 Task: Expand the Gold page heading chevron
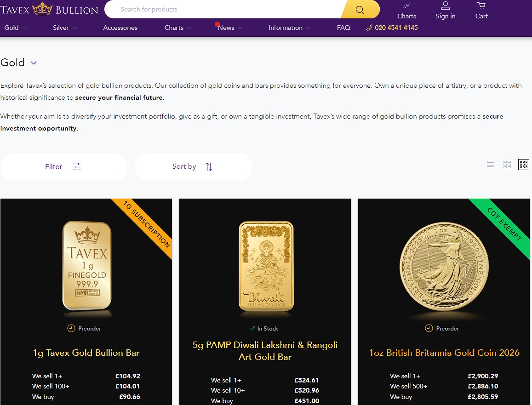[x=34, y=63]
